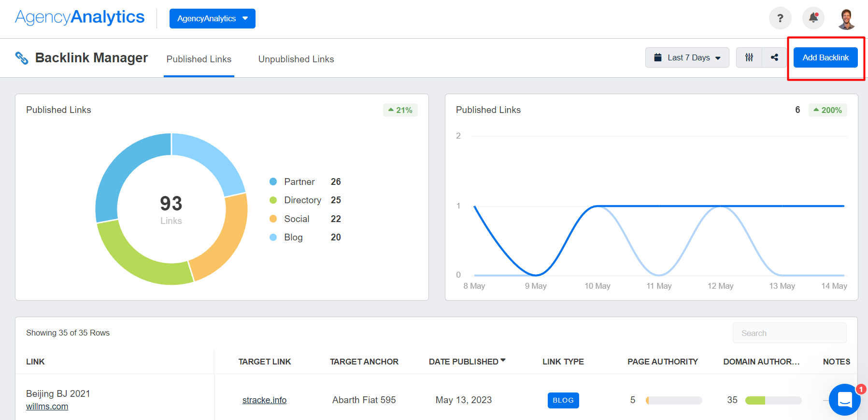The width and height of the screenshot is (868, 420).
Task: Open the help question mark icon
Action: tap(780, 18)
